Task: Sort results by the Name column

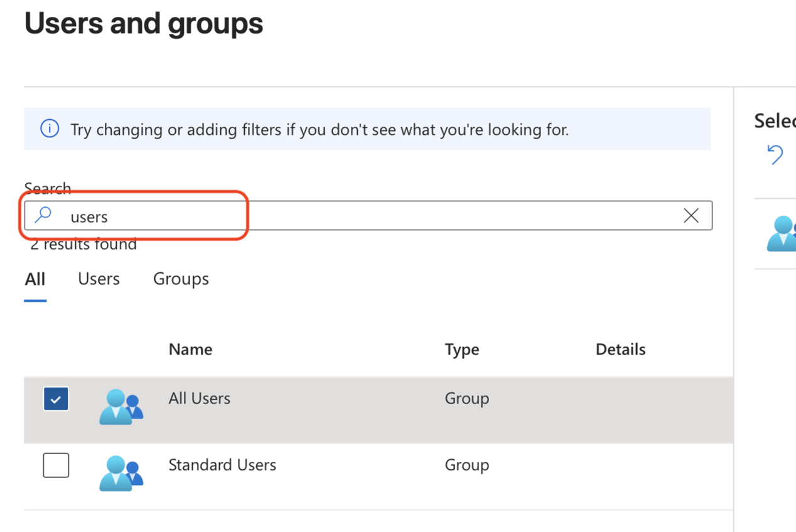Action: [190, 349]
